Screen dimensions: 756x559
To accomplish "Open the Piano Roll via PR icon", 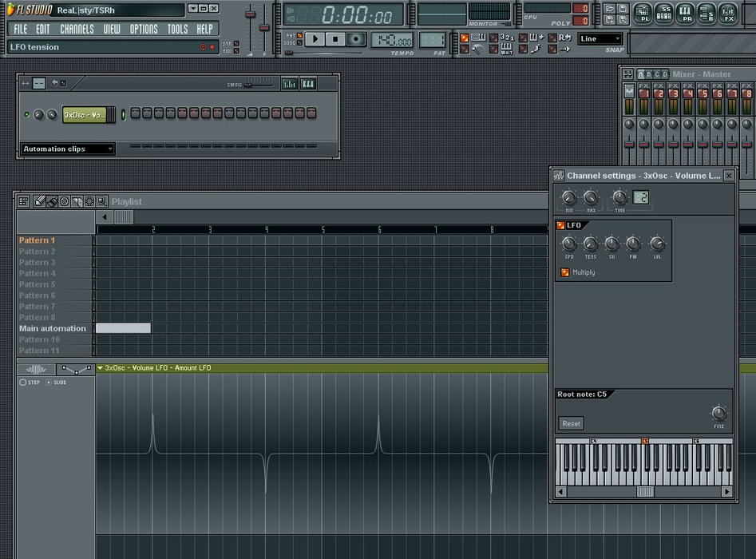I will click(685, 13).
